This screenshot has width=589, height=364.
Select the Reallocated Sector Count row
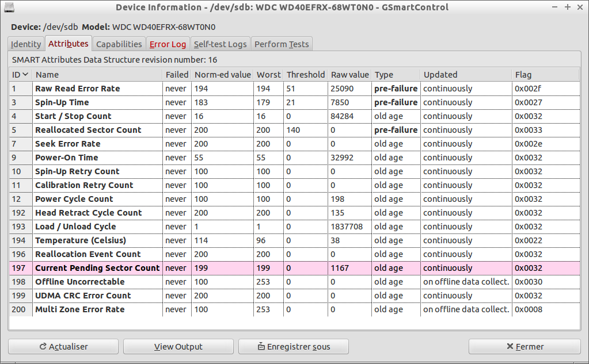295,130
